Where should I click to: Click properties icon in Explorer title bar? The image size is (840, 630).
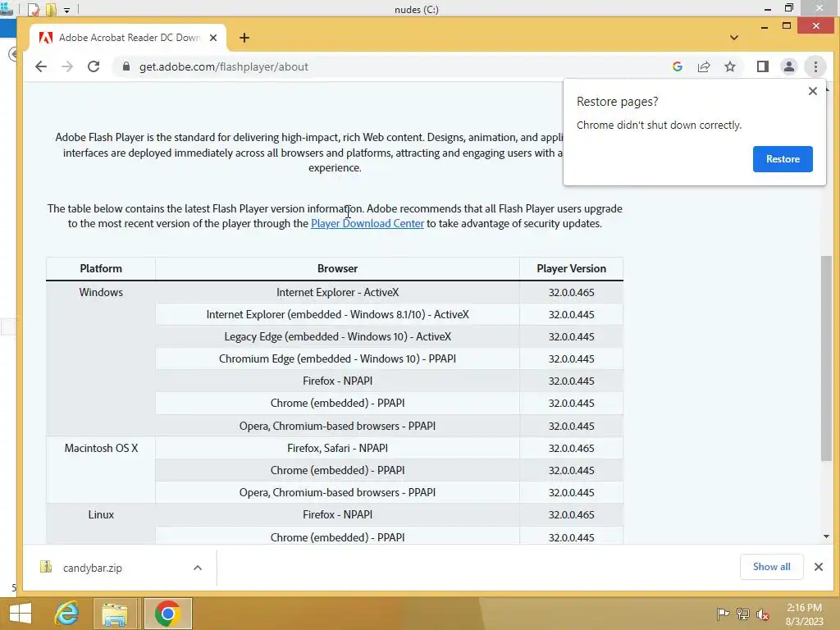click(34, 10)
